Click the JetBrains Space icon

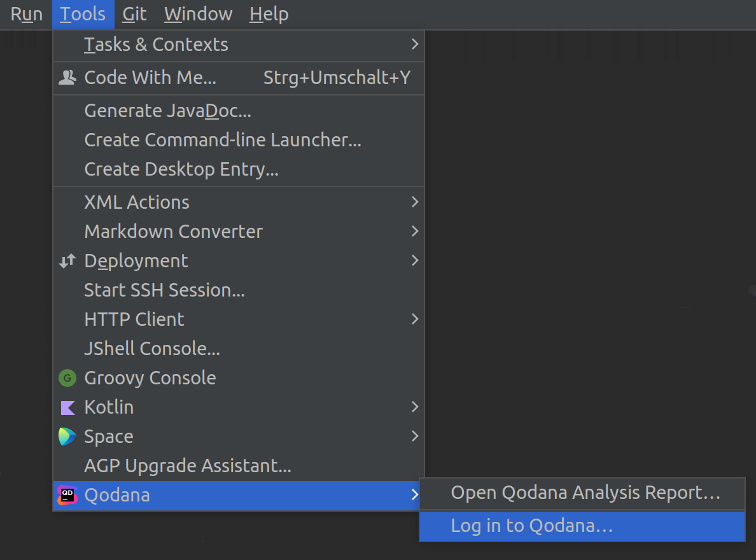tap(67, 436)
